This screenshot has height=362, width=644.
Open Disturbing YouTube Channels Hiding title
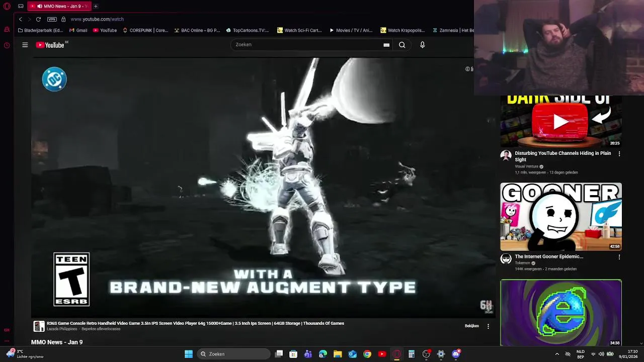tap(563, 156)
